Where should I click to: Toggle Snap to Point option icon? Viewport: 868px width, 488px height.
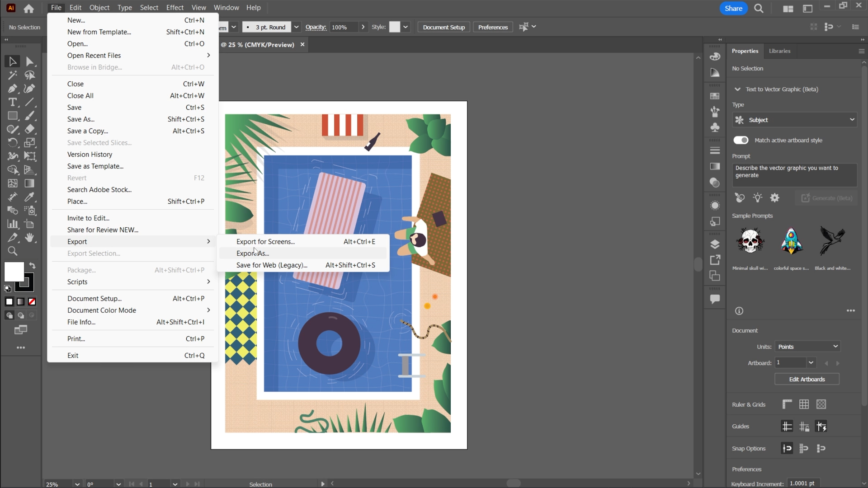click(x=787, y=448)
